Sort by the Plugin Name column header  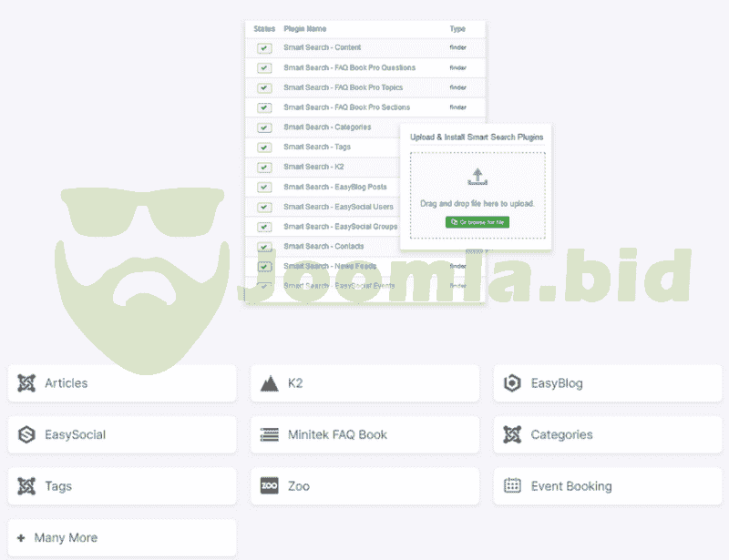[304, 29]
